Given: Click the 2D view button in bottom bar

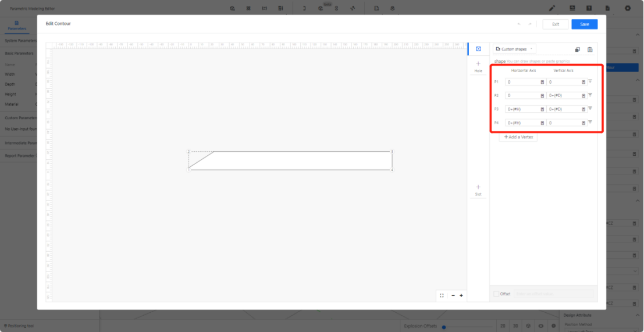Looking at the screenshot, I should coord(503,326).
